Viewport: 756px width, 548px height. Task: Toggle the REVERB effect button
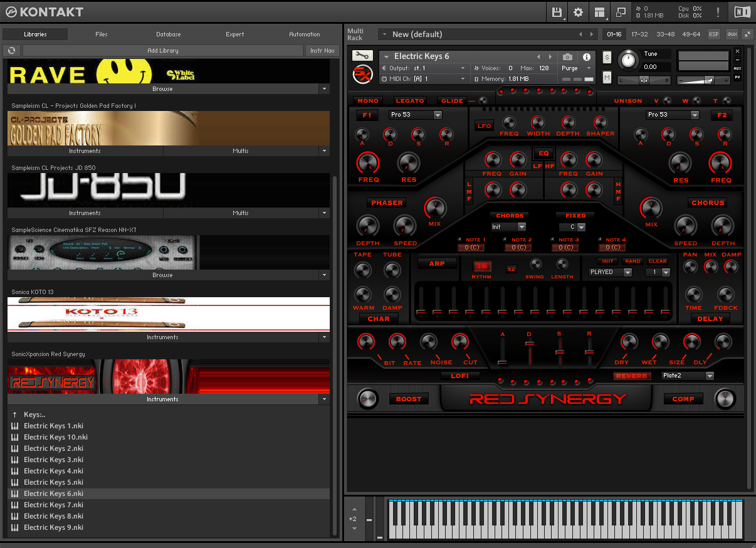(x=631, y=376)
